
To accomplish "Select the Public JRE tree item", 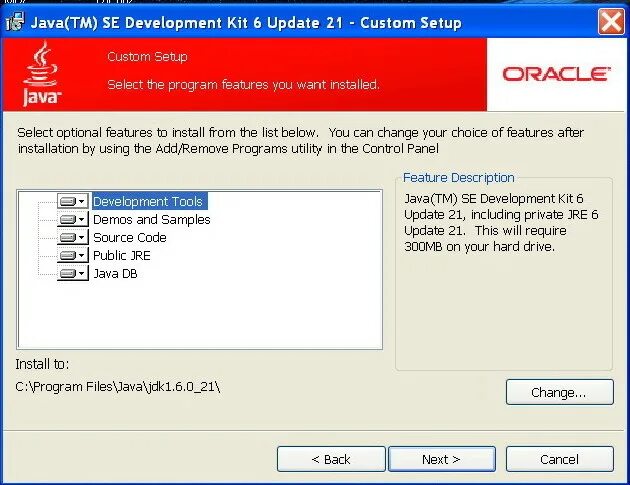I will click(122, 256).
